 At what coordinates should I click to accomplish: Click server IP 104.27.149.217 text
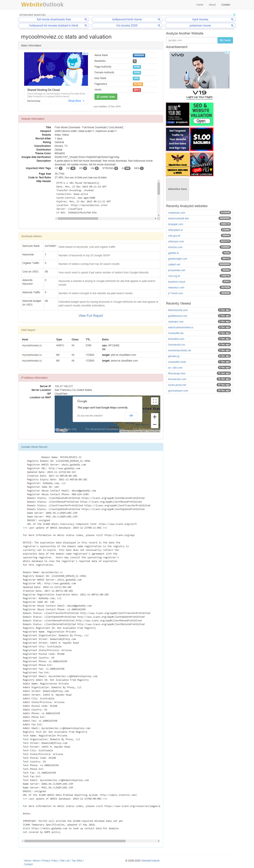click(64, 386)
